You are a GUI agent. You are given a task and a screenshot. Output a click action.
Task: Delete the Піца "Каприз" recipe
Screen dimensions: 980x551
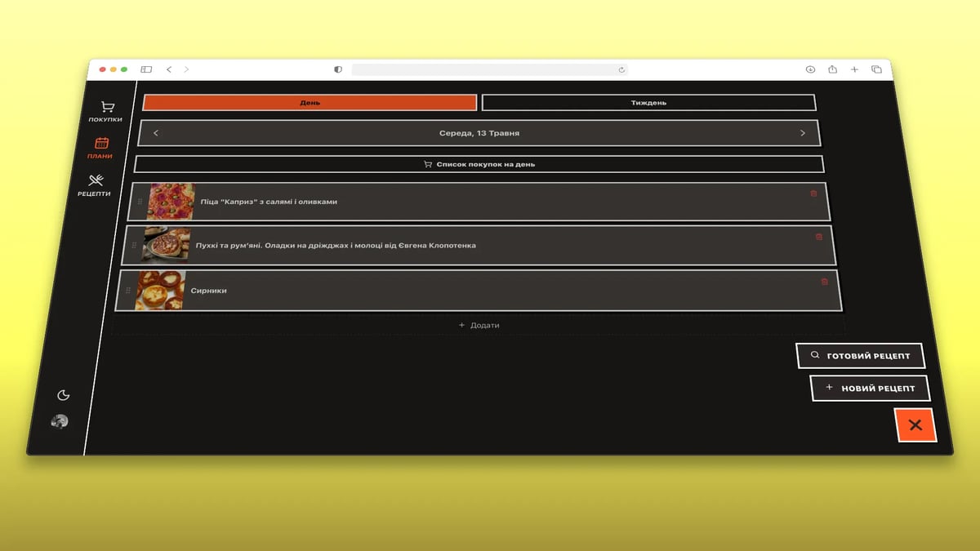coord(813,193)
